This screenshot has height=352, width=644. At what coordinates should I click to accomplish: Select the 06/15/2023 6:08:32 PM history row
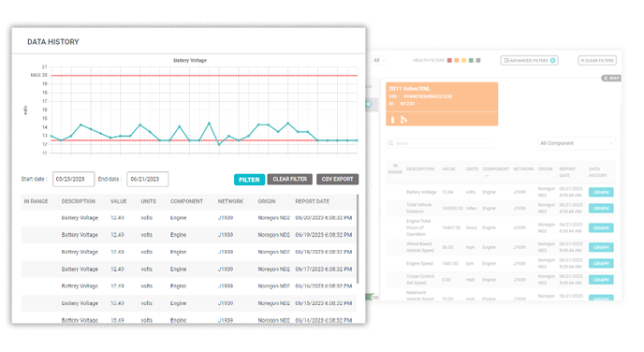[189, 303]
